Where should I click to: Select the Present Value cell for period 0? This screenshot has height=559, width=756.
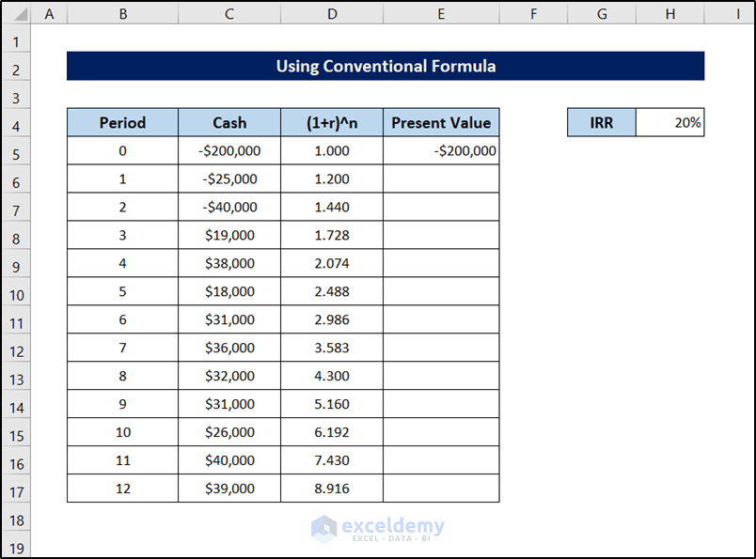pos(441,150)
